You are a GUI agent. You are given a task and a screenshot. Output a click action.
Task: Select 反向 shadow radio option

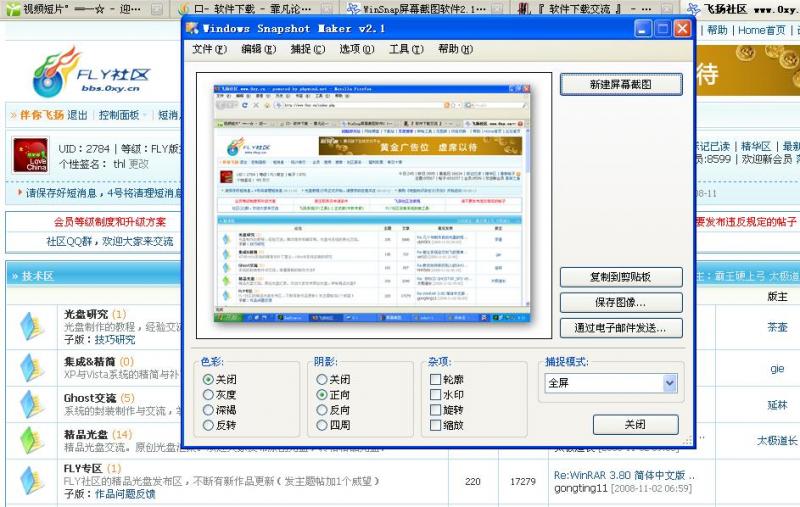[333, 410]
